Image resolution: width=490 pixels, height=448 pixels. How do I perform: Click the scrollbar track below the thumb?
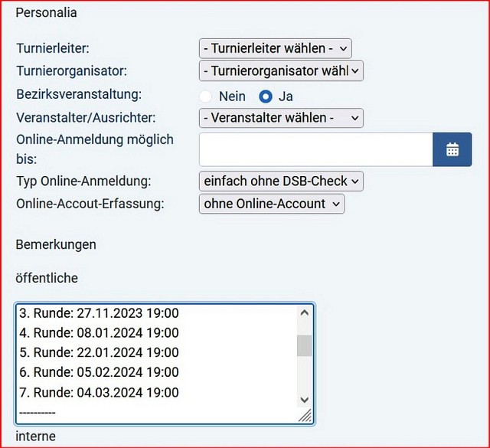pos(305,375)
